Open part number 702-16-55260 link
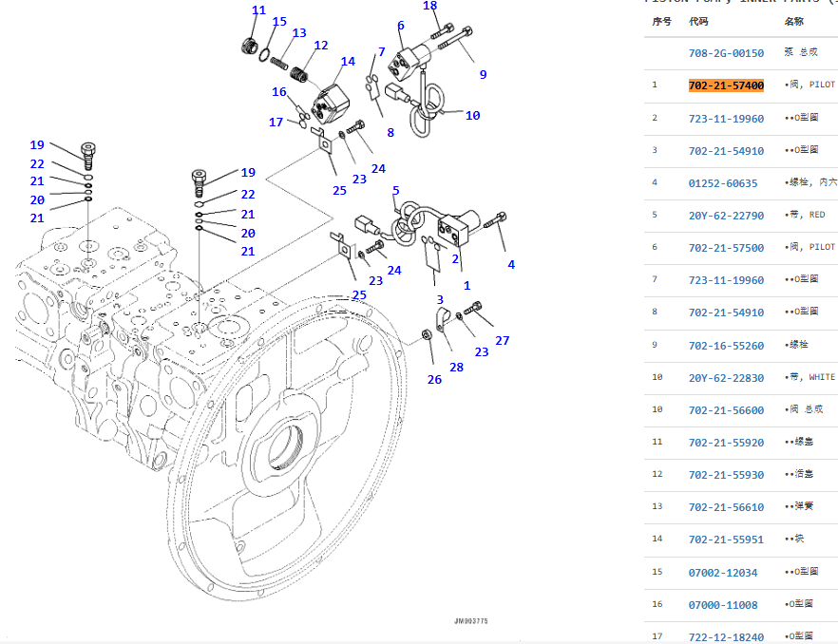The width and height of the screenshot is (838, 644). (x=726, y=346)
